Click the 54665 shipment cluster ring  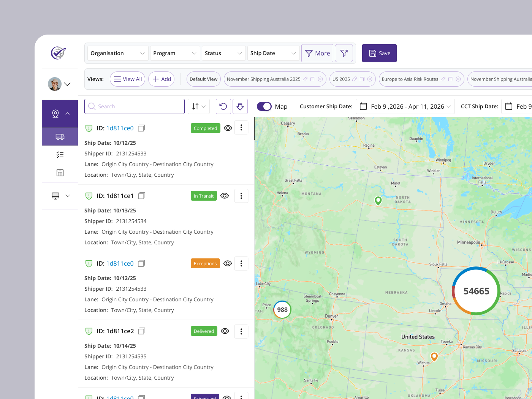476,291
